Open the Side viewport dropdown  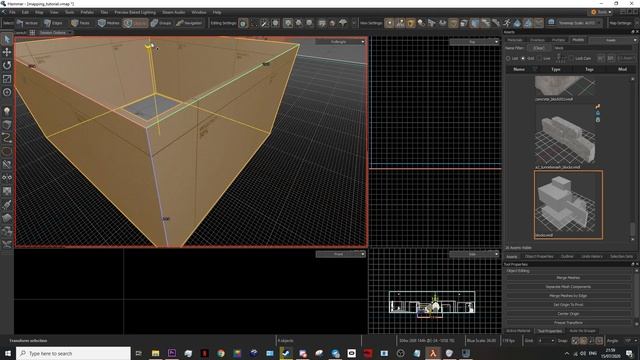474,254
